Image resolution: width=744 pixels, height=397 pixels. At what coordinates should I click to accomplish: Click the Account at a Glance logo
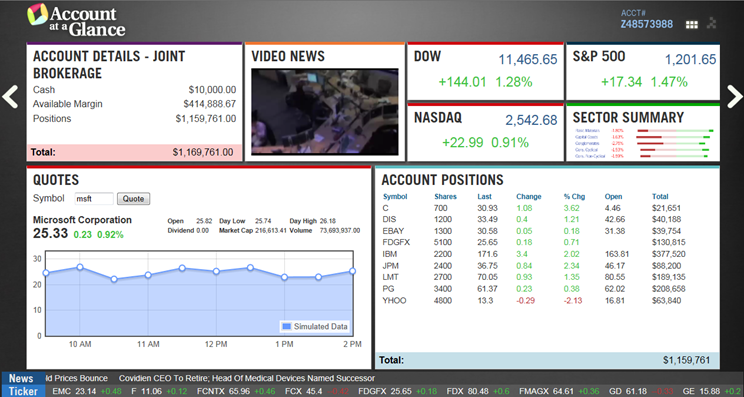pyautogui.click(x=77, y=20)
